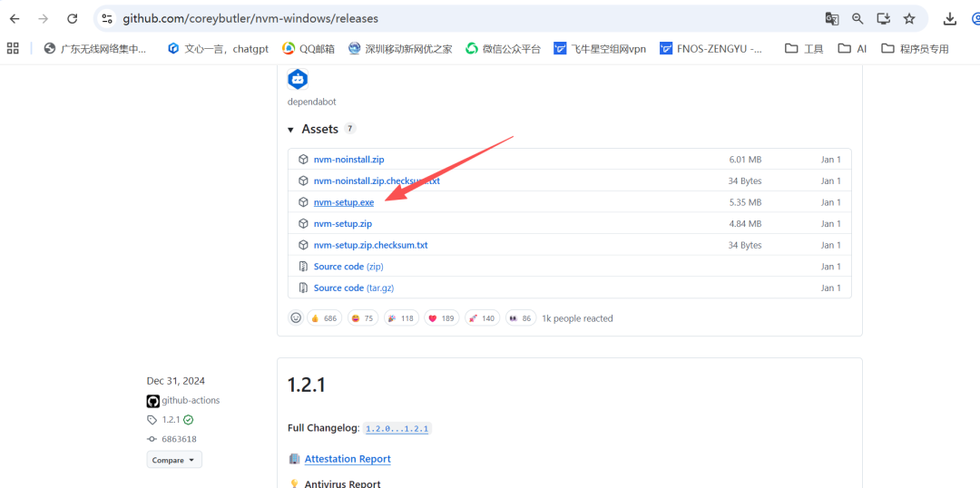Download nvm-noinstall.zip
The height and width of the screenshot is (488, 980).
click(348, 160)
